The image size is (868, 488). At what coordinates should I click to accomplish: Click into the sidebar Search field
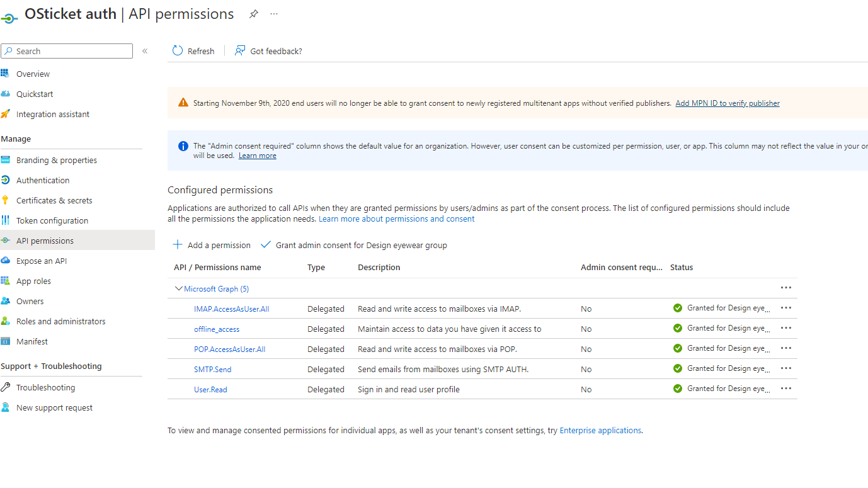67,51
